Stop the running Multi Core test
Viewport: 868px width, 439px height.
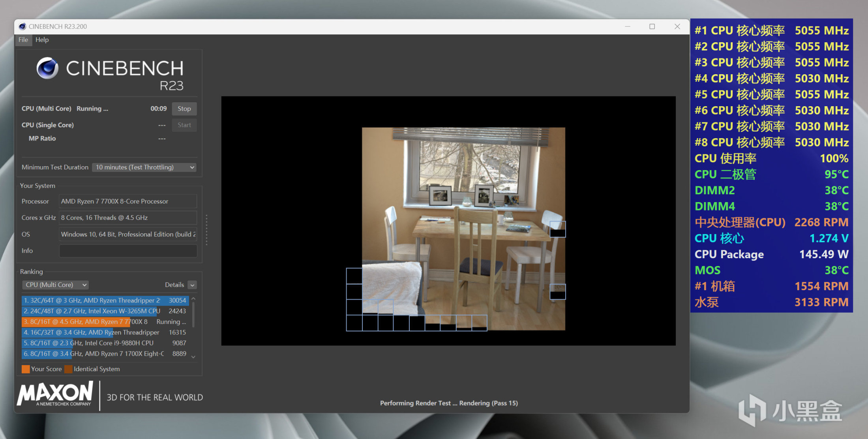(184, 109)
